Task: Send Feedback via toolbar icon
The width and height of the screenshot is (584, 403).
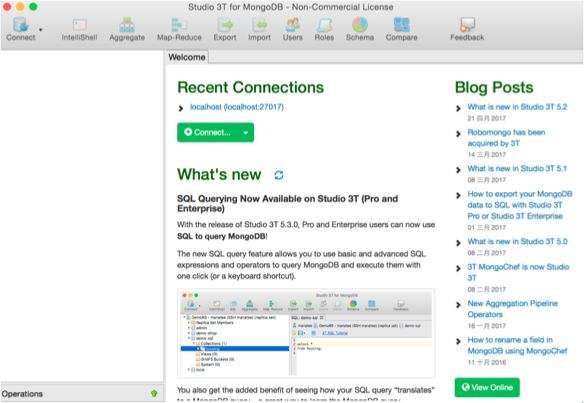Action: tap(467, 29)
